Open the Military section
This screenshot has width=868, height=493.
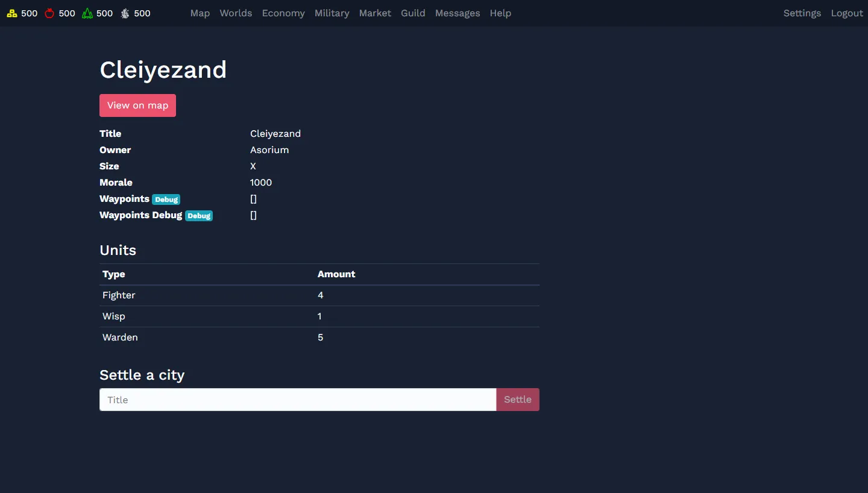click(x=332, y=13)
